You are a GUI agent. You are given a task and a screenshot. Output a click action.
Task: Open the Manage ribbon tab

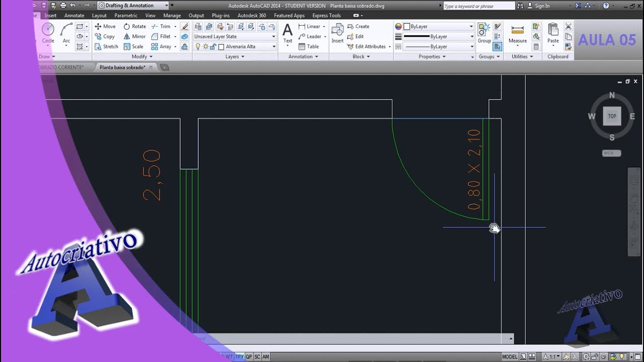click(172, 16)
